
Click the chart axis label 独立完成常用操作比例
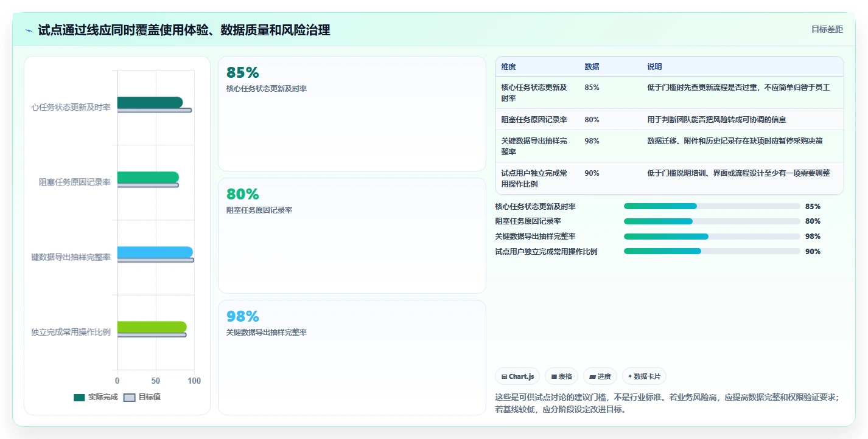click(x=71, y=332)
